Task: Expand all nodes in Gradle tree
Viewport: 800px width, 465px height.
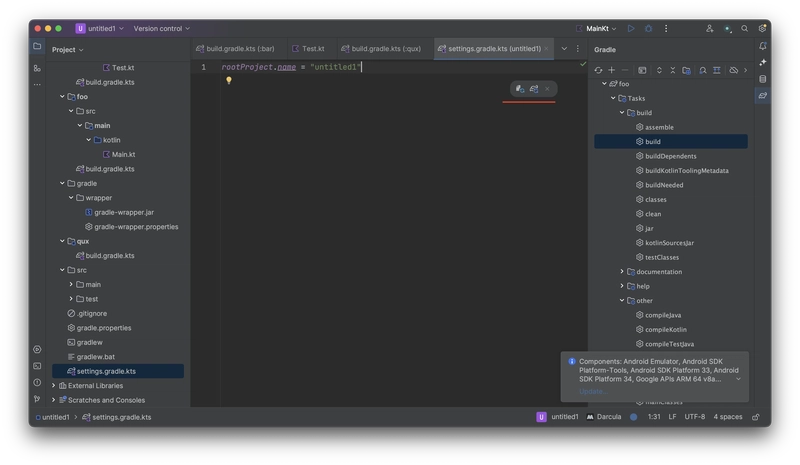Action: click(659, 70)
